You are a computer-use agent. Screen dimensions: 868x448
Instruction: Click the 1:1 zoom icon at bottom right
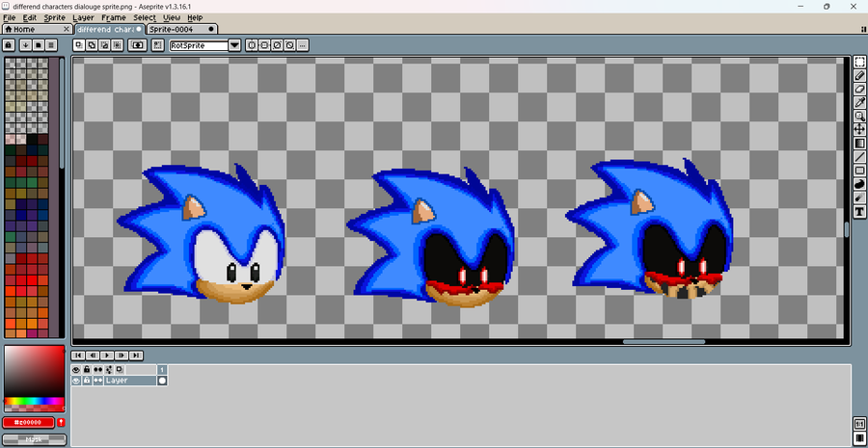pos(859,424)
